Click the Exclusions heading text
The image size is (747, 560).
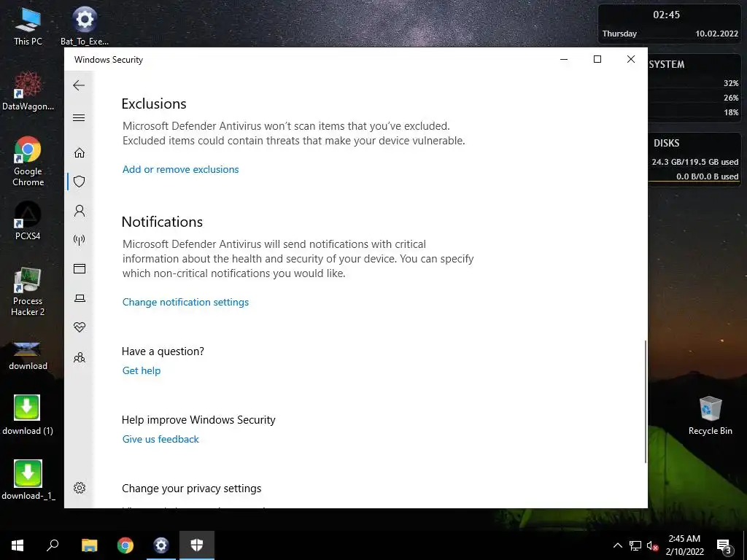pos(154,104)
